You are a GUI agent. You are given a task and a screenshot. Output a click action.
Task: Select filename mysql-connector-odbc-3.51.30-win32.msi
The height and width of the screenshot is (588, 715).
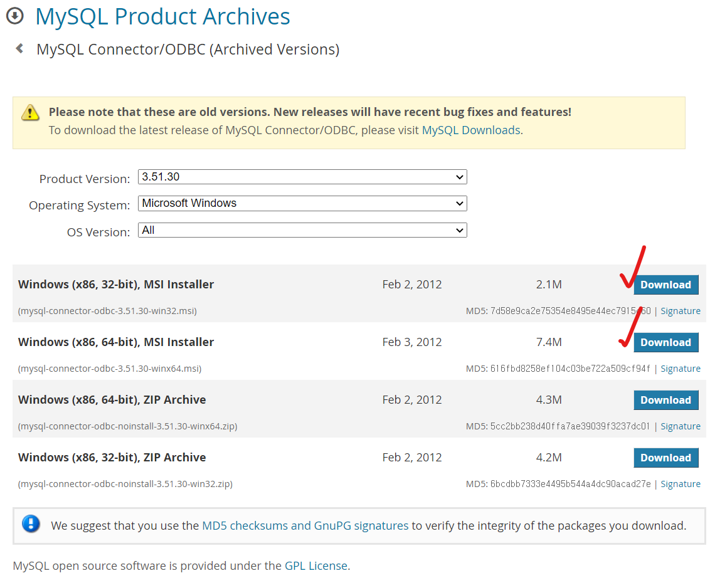click(108, 311)
